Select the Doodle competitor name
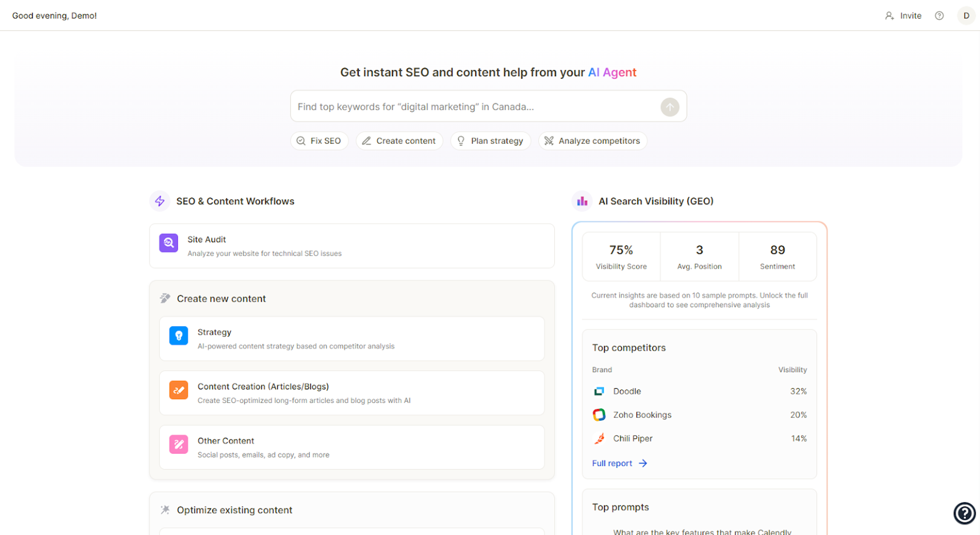The image size is (980, 535). pyautogui.click(x=627, y=392)
